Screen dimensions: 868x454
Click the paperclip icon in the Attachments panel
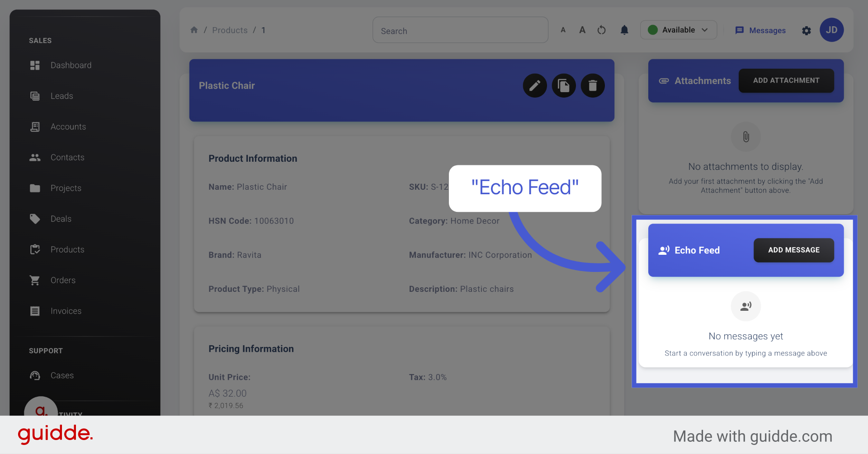745,137
